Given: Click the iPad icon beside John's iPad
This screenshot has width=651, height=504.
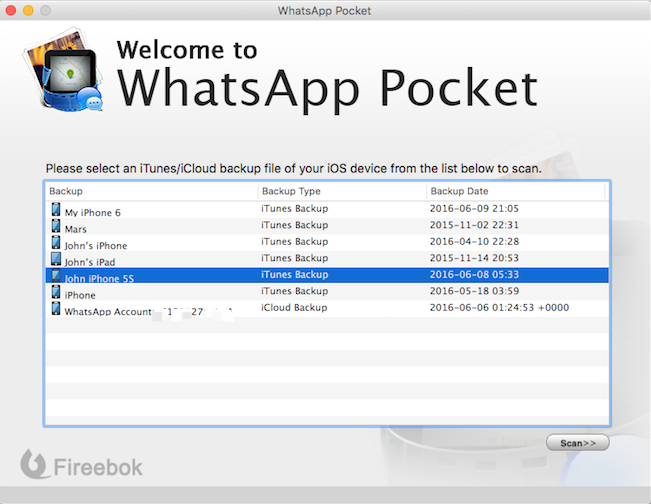Looking at the screenshot, I should click(x=56, y=259).
